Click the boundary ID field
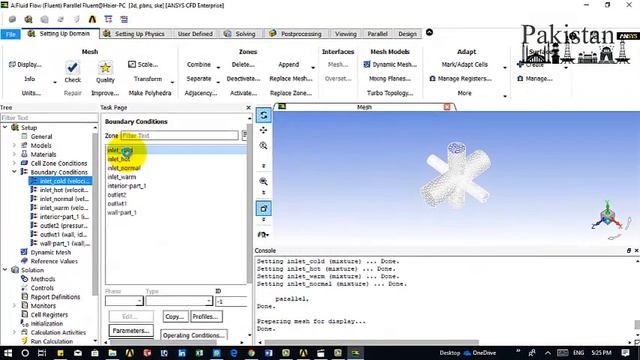This screenshot has height=360, width=640. click(x=231, y=301)
